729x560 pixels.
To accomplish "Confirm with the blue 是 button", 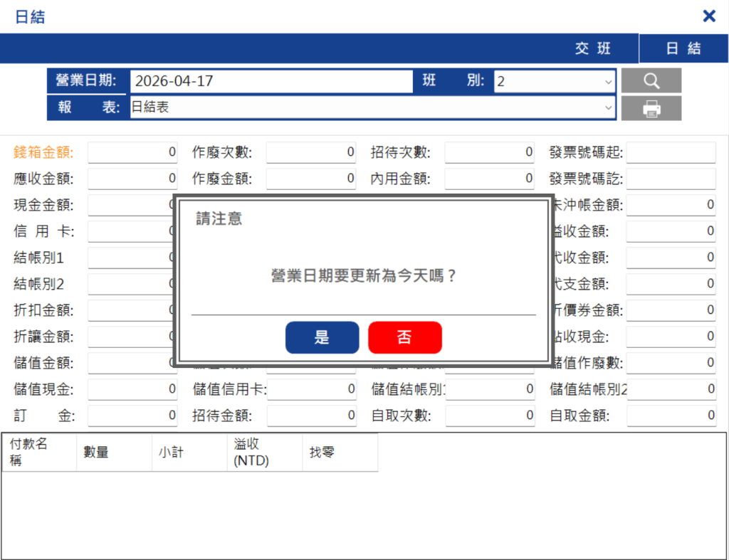I will (x=322, y=337).
